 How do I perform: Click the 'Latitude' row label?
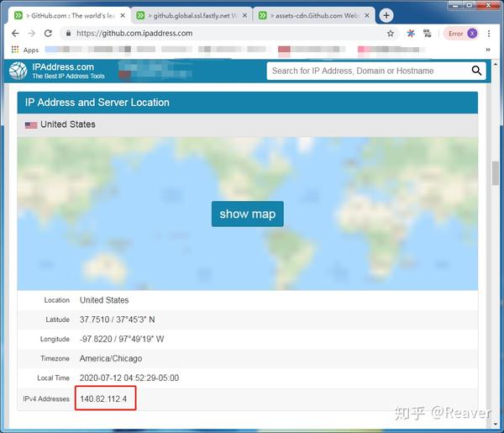click(57, 319)
